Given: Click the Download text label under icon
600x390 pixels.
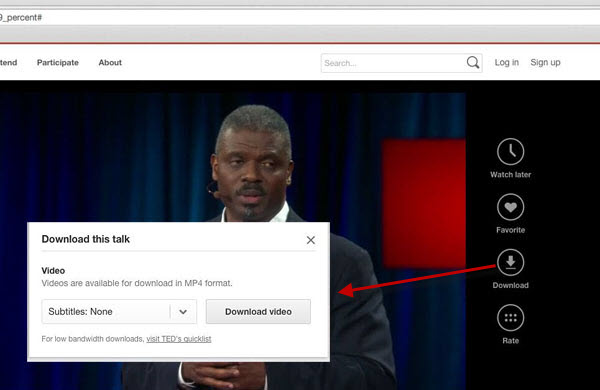Looking at the screenshot, I should (x=510, y=285).
